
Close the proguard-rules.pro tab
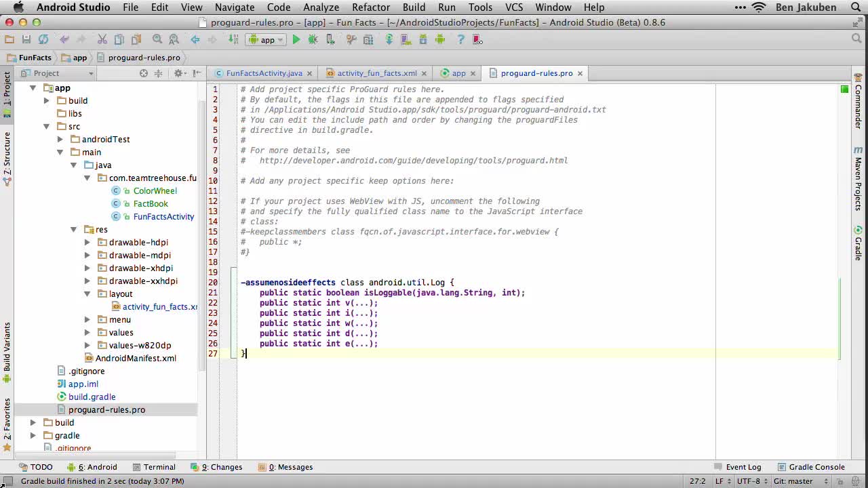coord(580,73)
